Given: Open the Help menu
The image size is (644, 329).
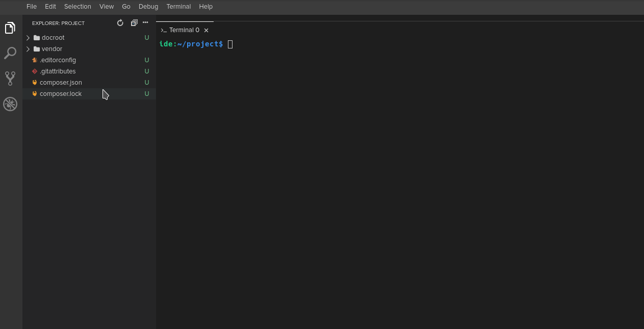Looking at the screenshot, I should point(206,7).
